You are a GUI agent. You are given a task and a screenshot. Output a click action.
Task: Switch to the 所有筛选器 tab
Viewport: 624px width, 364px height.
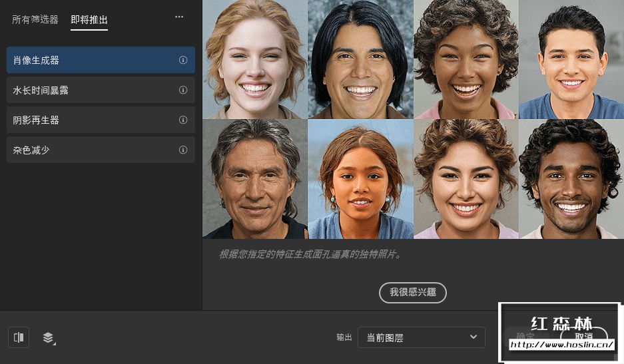tap(35, 19)
